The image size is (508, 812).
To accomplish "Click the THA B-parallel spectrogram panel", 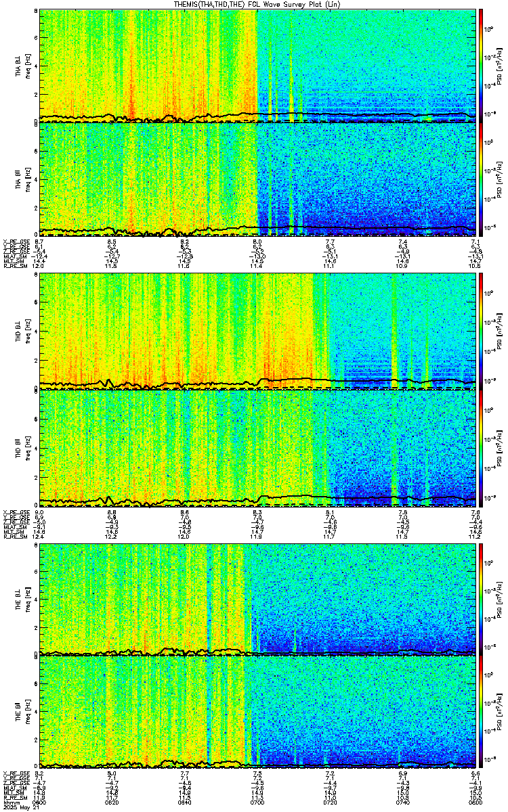I will (x=257, y=179).
